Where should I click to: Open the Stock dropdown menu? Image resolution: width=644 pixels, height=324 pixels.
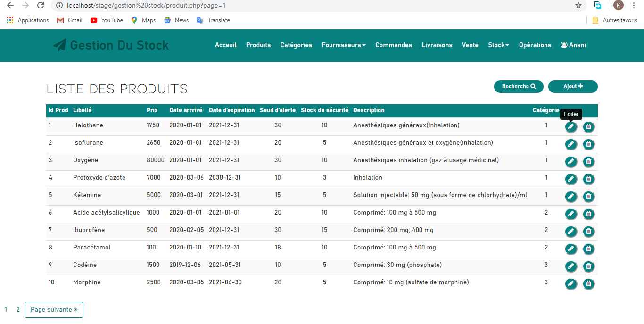click(498, 45)
